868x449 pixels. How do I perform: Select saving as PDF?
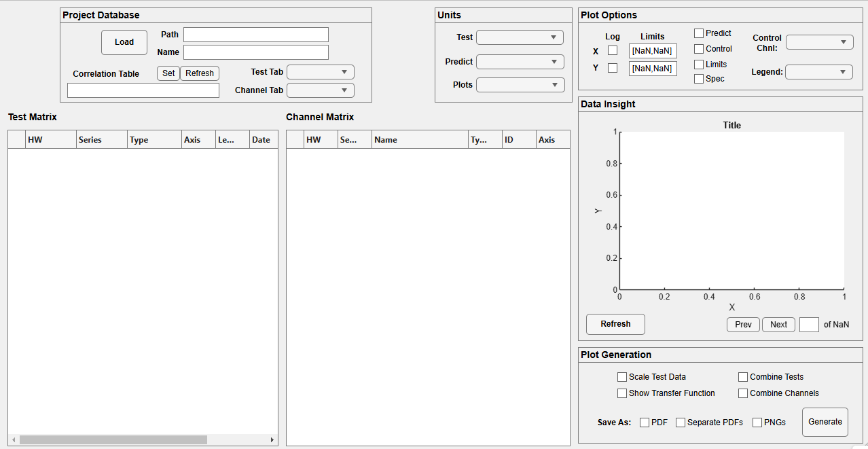644,422
